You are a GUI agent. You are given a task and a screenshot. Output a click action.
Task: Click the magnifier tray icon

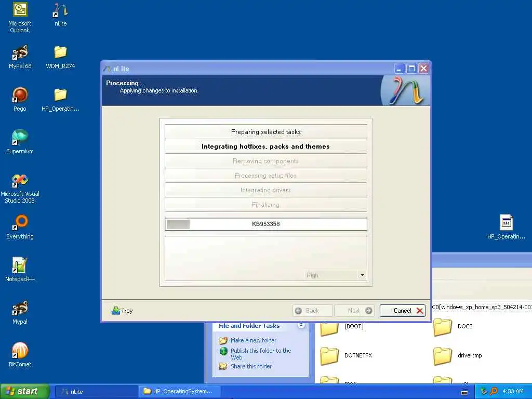click(494, 391)
